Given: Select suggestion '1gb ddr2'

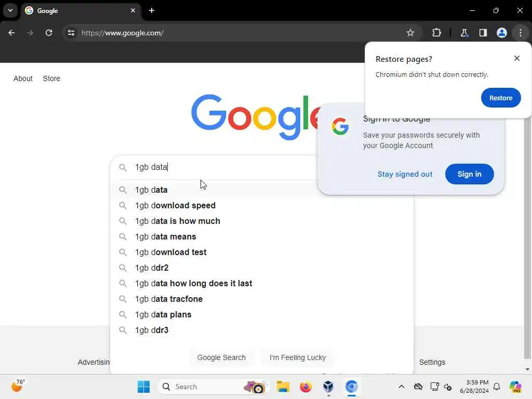Looking at the screenshot, I should 262,268.
